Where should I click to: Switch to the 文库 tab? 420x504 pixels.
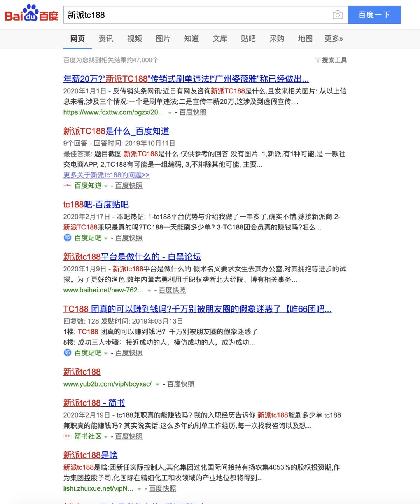point(220,38)
